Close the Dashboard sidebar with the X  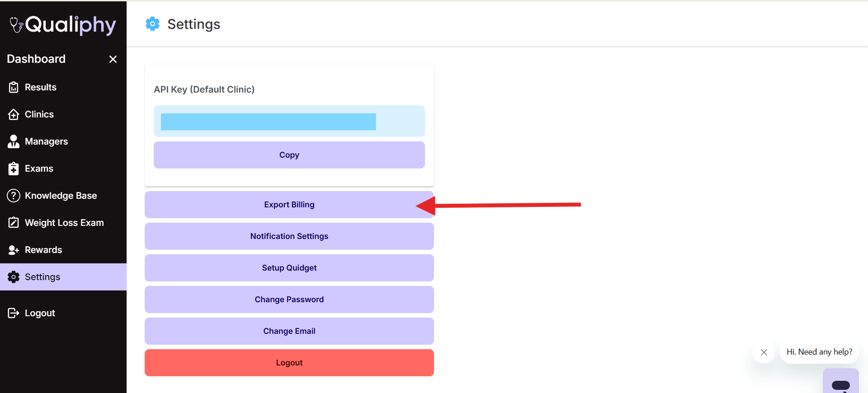coord(113,59)
